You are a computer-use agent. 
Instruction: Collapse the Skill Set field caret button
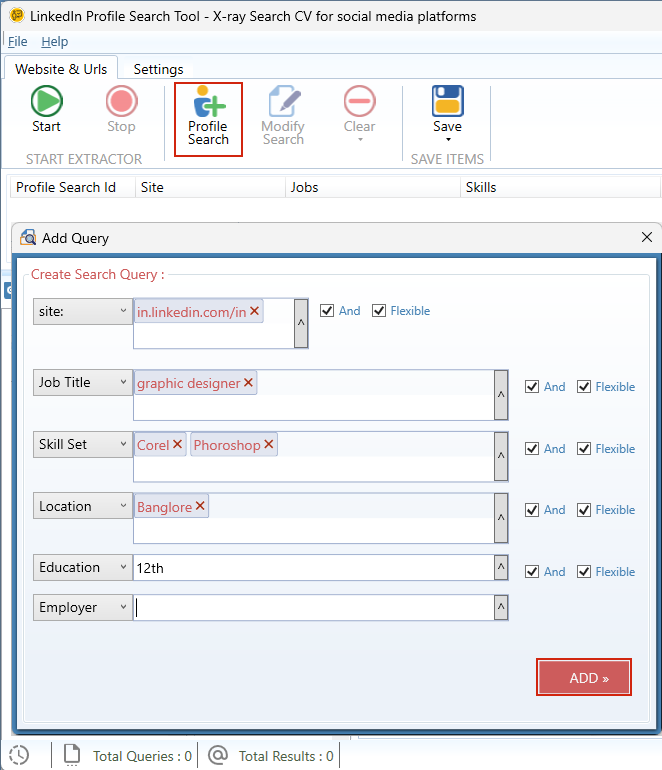tap(501, 456)
